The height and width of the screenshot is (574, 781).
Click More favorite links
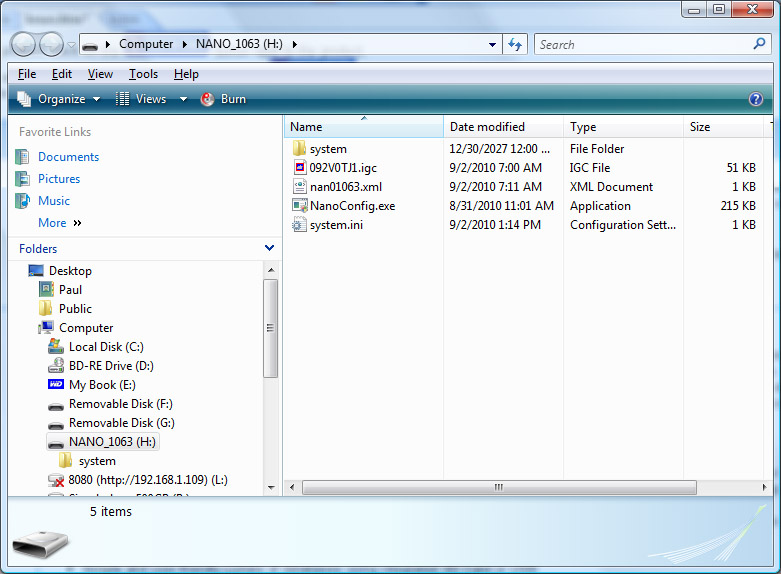pos(59,223)
